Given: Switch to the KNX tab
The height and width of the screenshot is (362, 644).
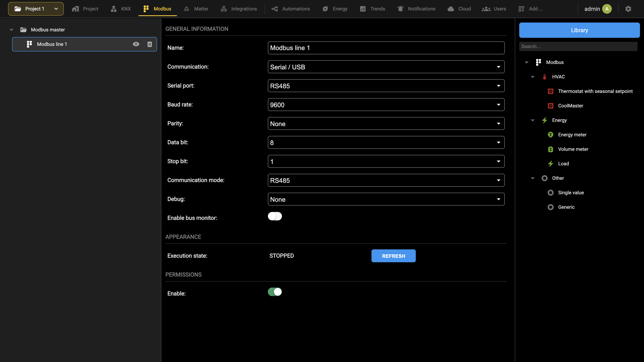Looking at the screenshot, I should click(x=121, y=9).
